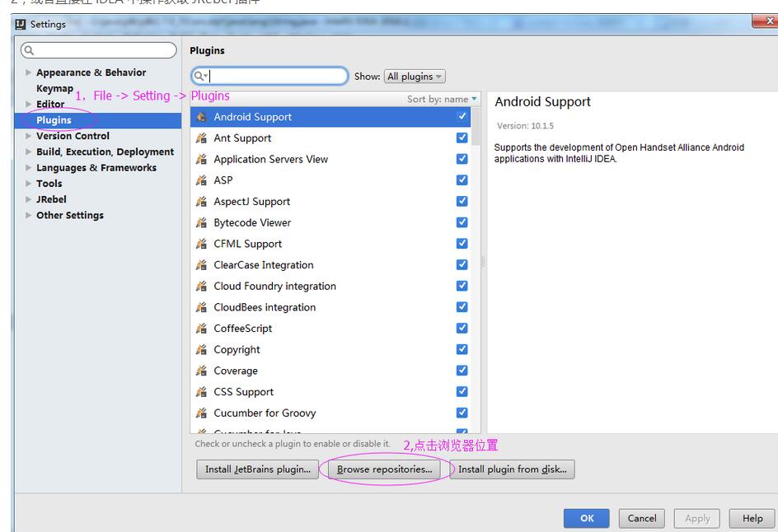Click the Settings window IntelliJ logo icon
Image resolution: width=778 pixels, height=532 pixels.
21,24
